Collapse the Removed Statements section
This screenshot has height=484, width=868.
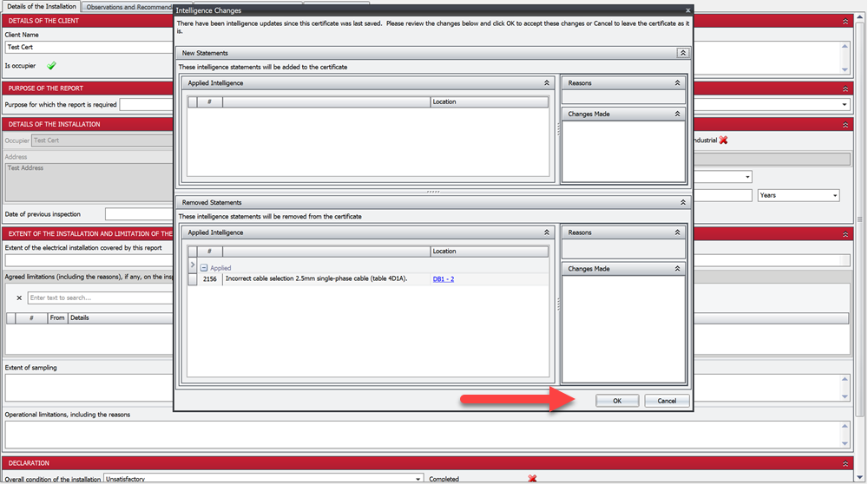pos(682,202)
